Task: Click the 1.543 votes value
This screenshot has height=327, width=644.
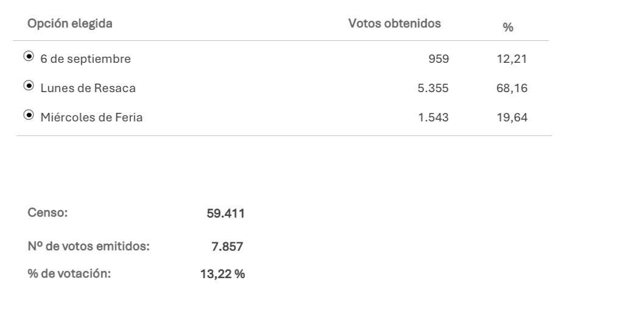Action: coord(433,117)
